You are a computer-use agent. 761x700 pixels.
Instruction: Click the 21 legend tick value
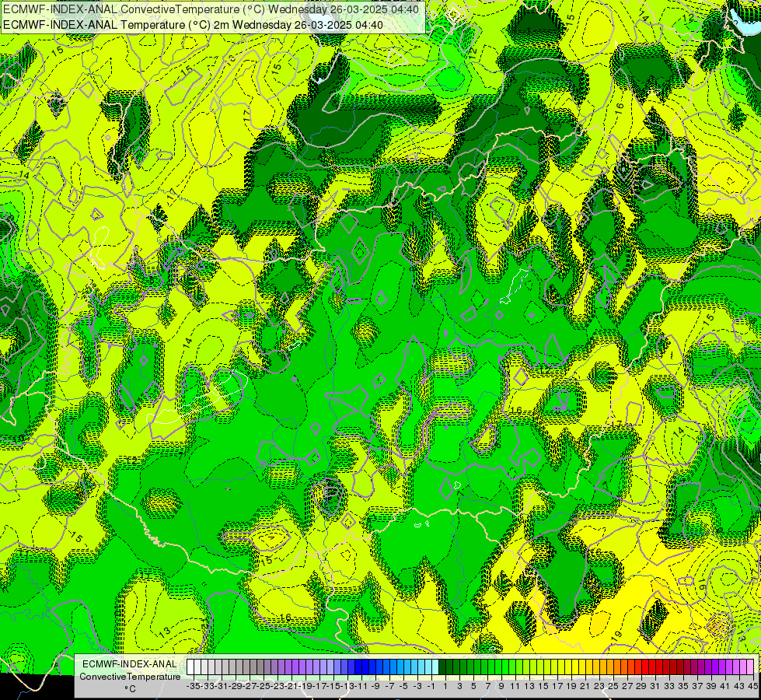[x=585, y=686]
